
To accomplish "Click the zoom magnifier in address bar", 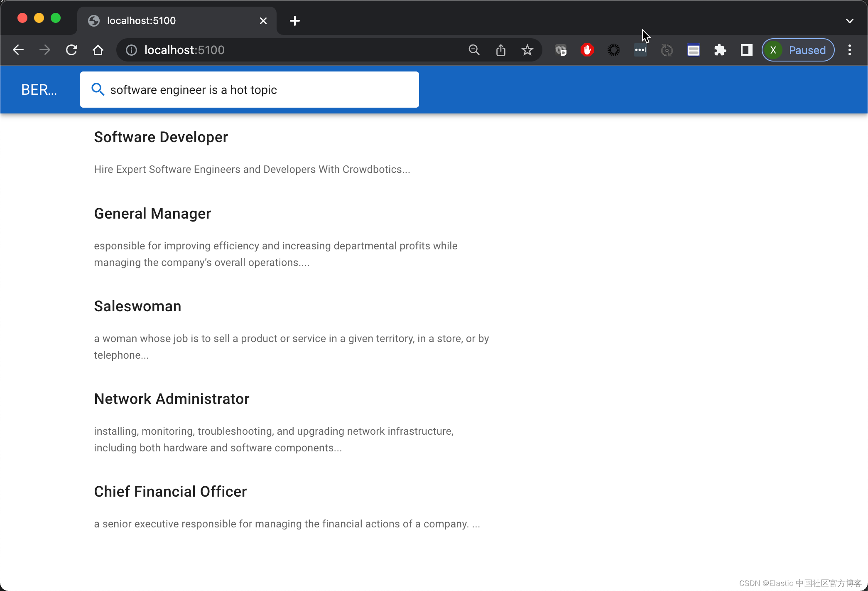I will [x=474, y=50].
